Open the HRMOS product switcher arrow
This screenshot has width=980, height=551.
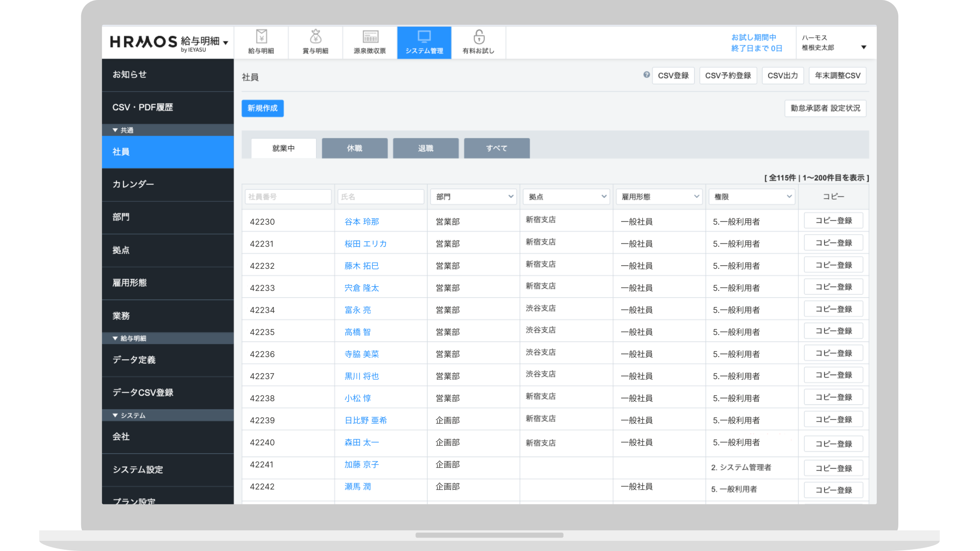(x=226, y=42)
